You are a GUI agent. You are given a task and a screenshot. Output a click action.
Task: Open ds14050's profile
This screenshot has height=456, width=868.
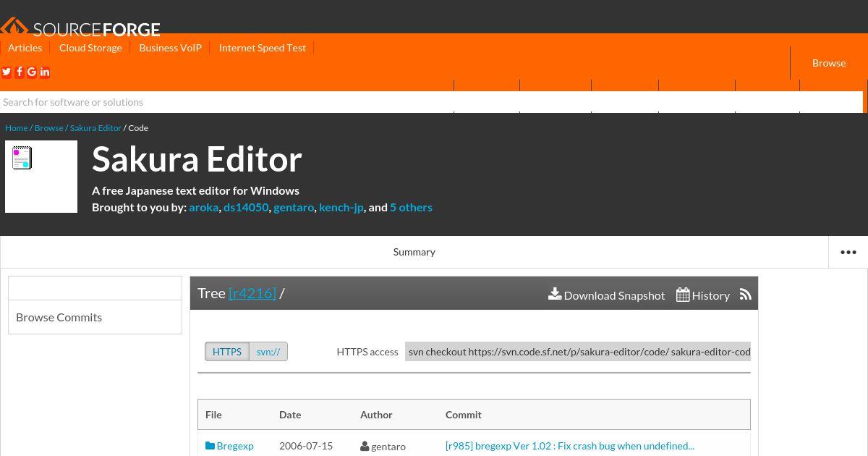tap(246, 207)
